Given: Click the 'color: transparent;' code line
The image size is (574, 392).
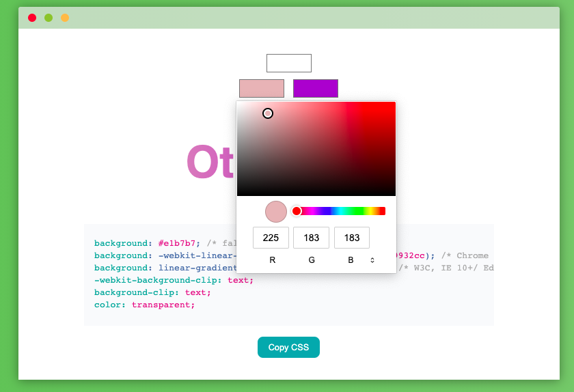Looking at the screenshot, I should tap(145, 305).
